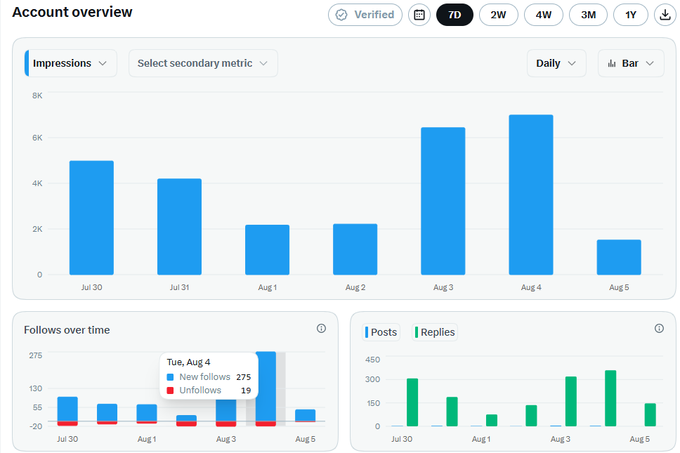This screenshot has width=680, height=453.
Task: Click the Aug 3 label under impressions chart
Action: pyautogui.click(x=443, y=287)
